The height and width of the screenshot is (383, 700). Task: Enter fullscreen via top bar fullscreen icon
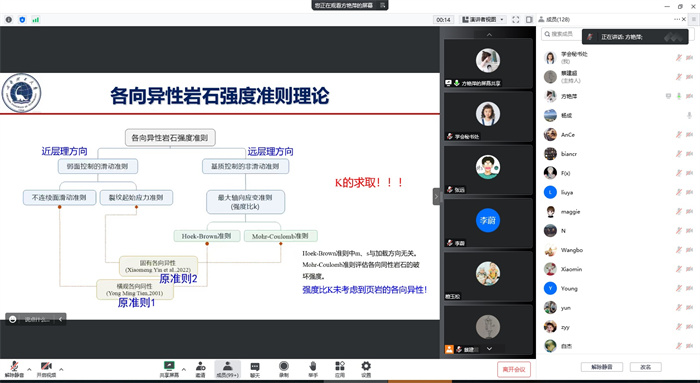[516, 20]
